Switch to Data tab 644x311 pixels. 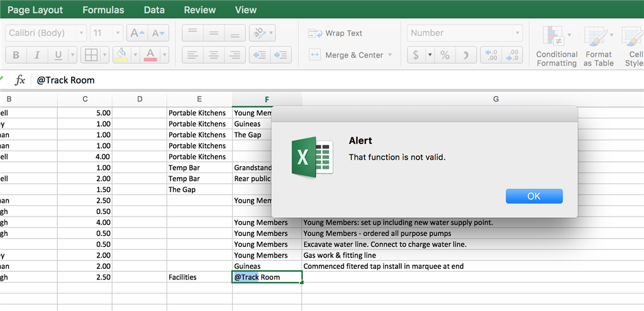[155, 10]
